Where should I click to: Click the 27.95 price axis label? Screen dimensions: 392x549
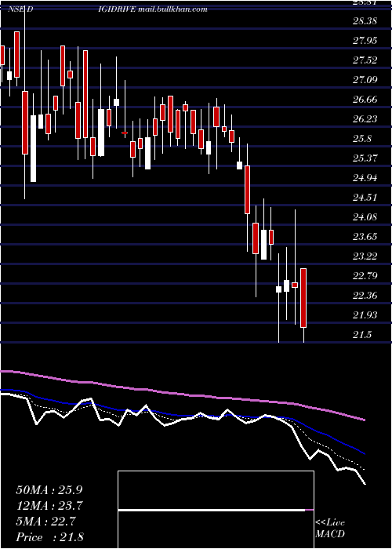(365, 41)
